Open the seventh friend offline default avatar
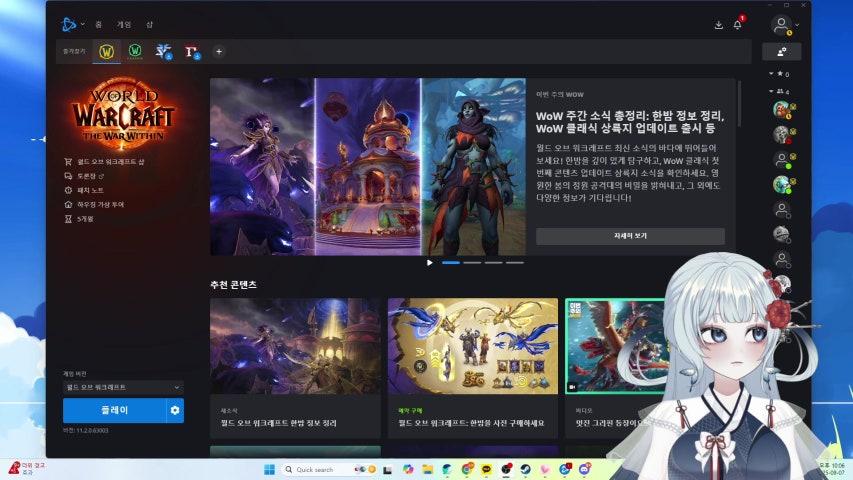Image resolution: width=853 pixels, height=480 pixels. pyautogui.click(x=782, y=260)
